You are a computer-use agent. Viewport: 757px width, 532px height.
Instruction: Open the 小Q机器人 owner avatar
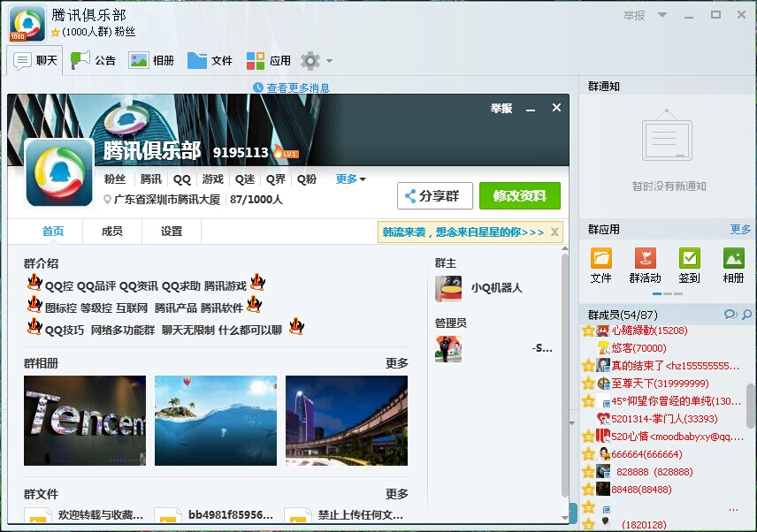coord(448,288)
